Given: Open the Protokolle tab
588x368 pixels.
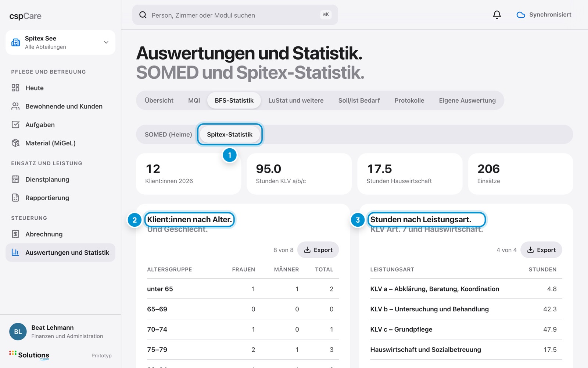Looking at the screenshot, I should (x=409, y=100).
